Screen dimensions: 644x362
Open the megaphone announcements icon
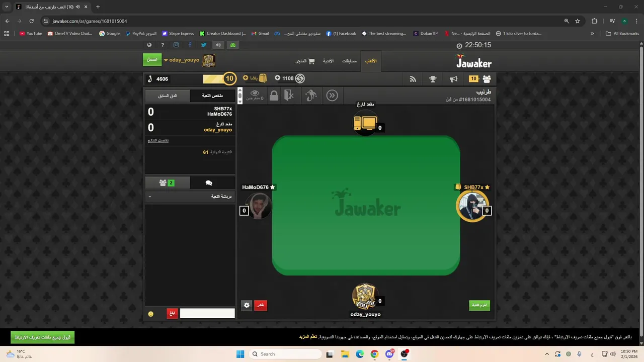coord(453,79)
